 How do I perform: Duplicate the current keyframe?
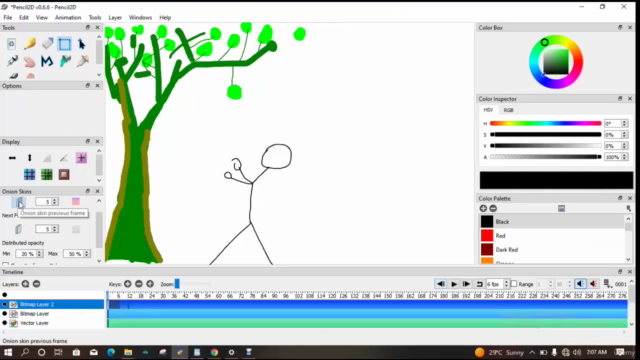pos(150,284)
